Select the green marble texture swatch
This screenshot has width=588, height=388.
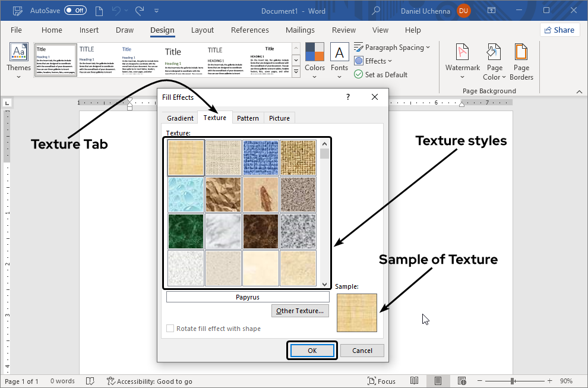(x=186, y=231)
